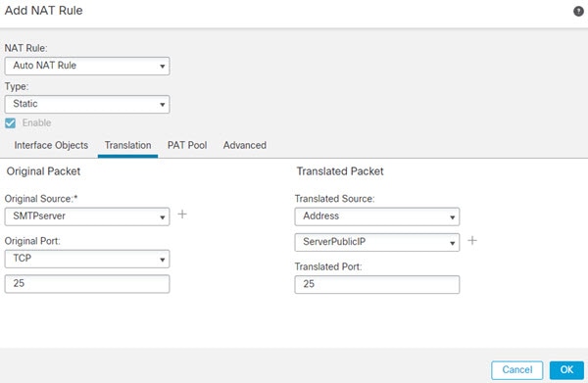The height and width of the screenshot is (383, 588).
Task: Switch to the Interface Objects tab
Action: click(x=51, y=145)
